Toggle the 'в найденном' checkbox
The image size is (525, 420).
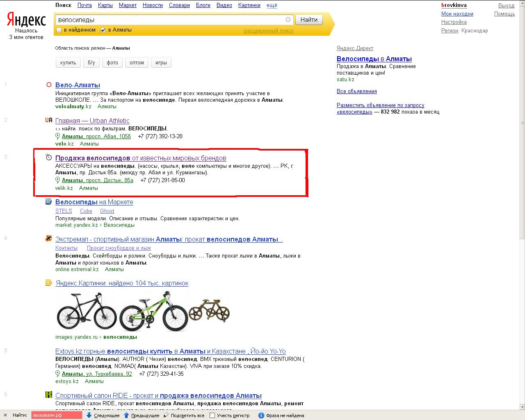coord(59,30)
